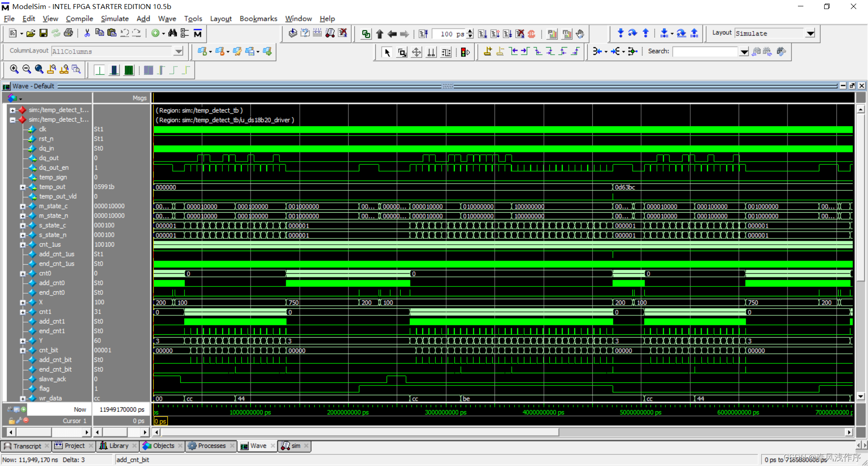This screenshot has width=868, height=466.
Task: Click the wave vertical scrollbar down arrow
Action: pyautogui.click(x=861, y=397)
